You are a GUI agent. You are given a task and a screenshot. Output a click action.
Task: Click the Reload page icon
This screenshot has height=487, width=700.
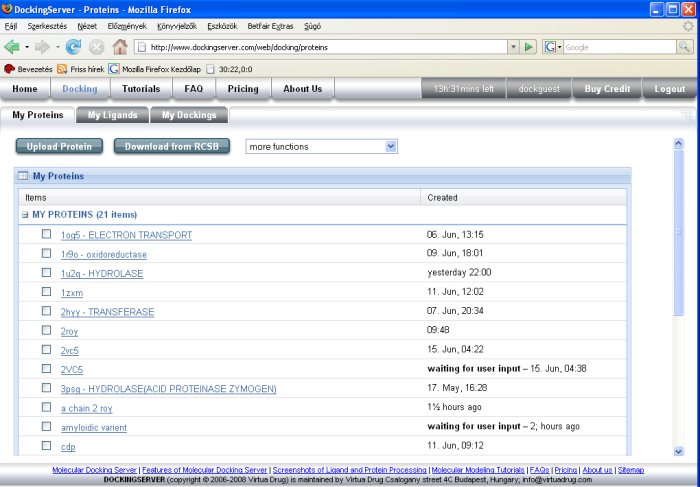(x=73, y=47)
